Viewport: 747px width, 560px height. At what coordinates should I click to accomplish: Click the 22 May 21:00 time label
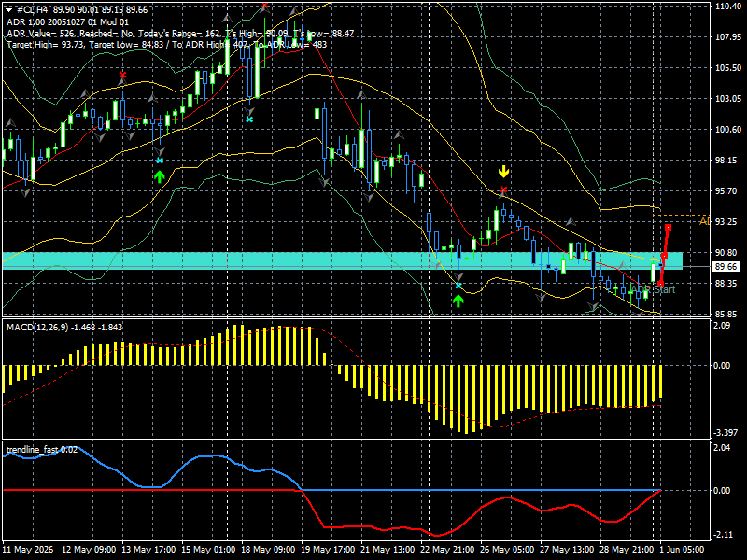pyautogui.click(x=448, y=549)
